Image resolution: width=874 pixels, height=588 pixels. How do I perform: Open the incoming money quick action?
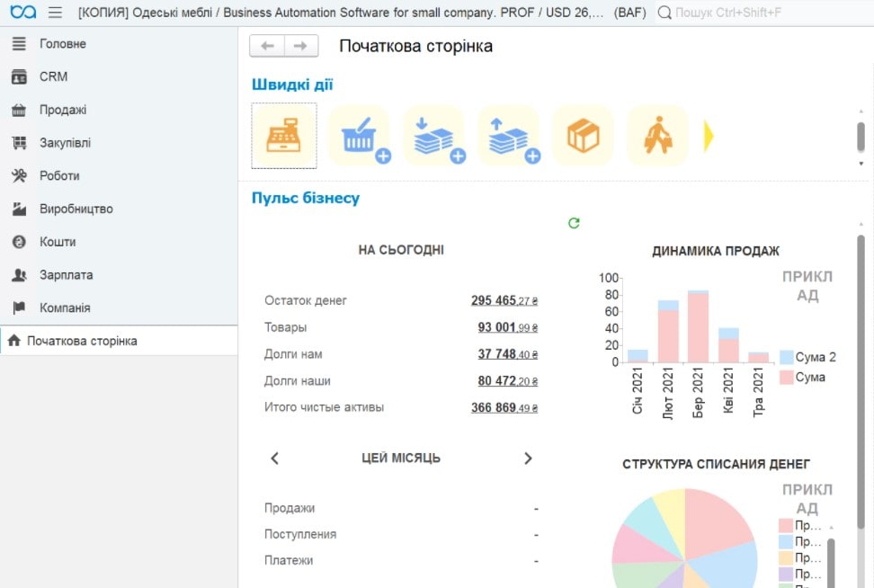[x=433, y=135]
